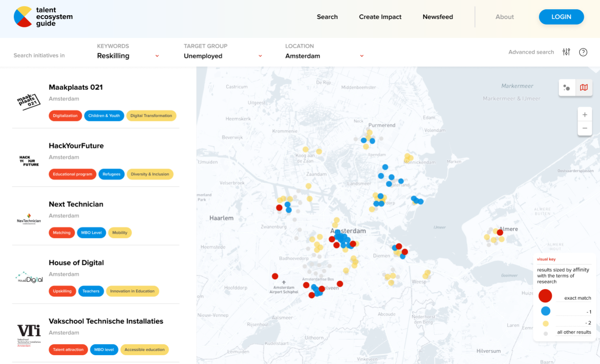Go to the Newsfeed page

[x=438, y=17]
